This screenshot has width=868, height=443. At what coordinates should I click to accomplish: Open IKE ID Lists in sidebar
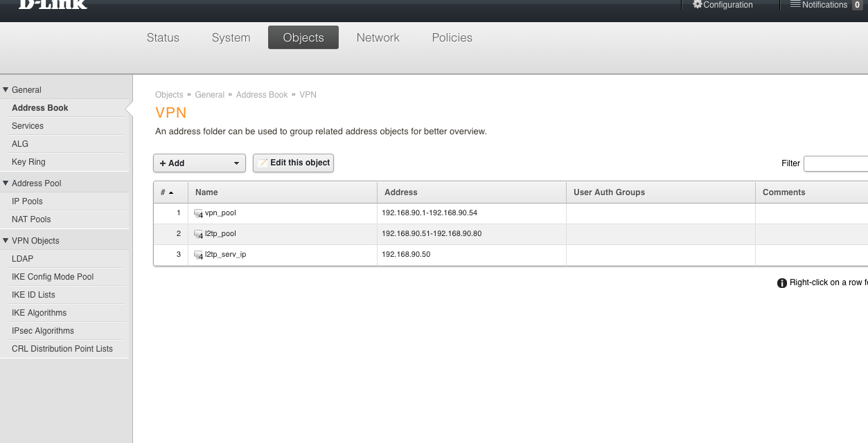tap(33, 295)
